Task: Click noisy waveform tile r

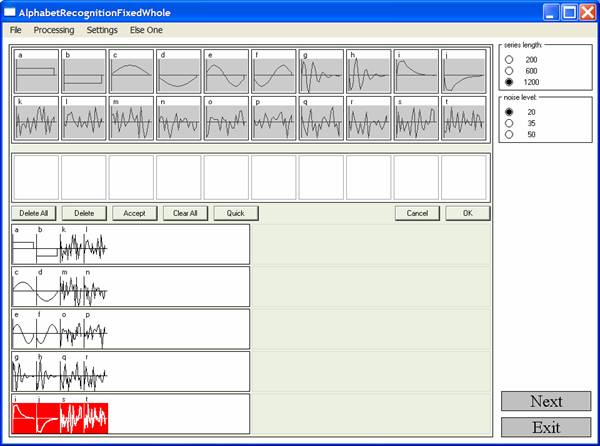Action: pos(368,118)
